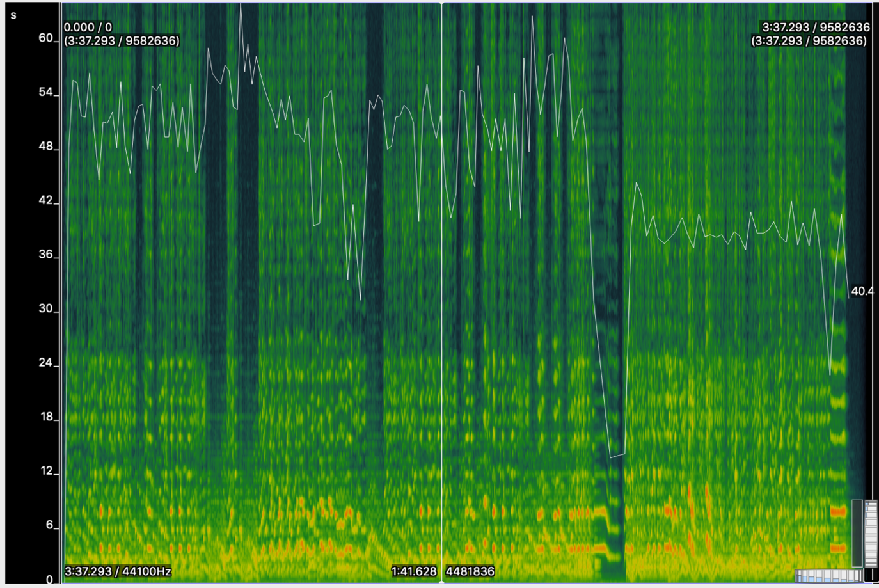
Task: Click the horizontal zoom thumbwheel at the bottom
Action: (828, 576)
